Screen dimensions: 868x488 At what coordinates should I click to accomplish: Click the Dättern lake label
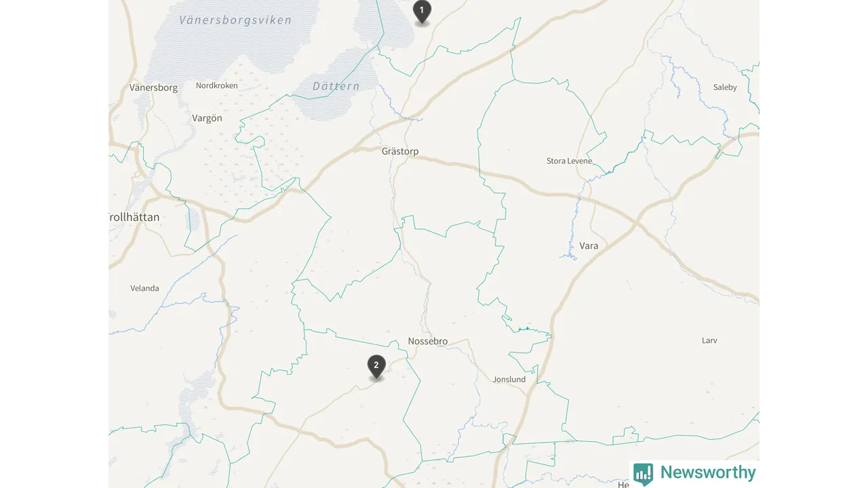pos(336,86)
